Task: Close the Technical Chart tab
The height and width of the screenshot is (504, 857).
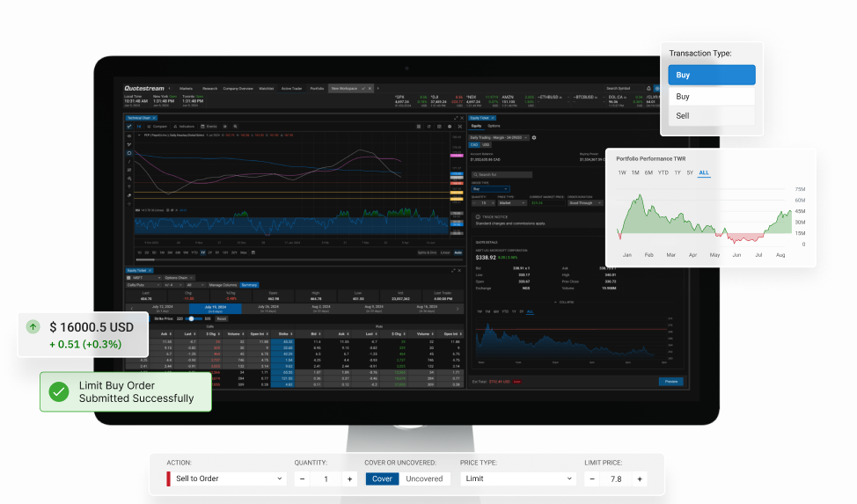Action: tap(154, 118)
